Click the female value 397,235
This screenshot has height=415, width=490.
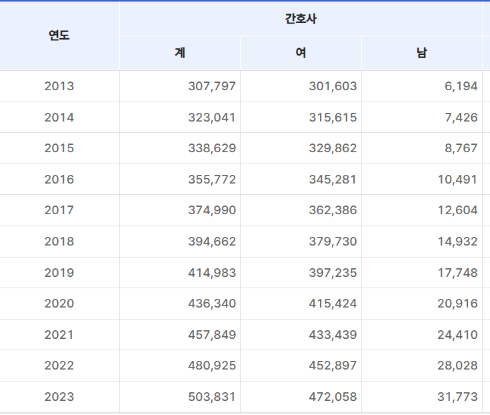click(x=333, y=273)
